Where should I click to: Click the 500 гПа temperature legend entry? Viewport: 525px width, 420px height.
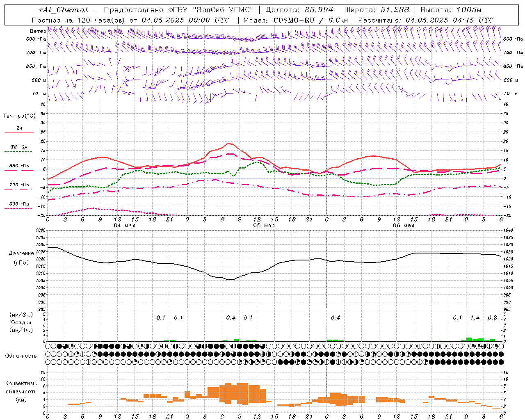click(19, 203)
